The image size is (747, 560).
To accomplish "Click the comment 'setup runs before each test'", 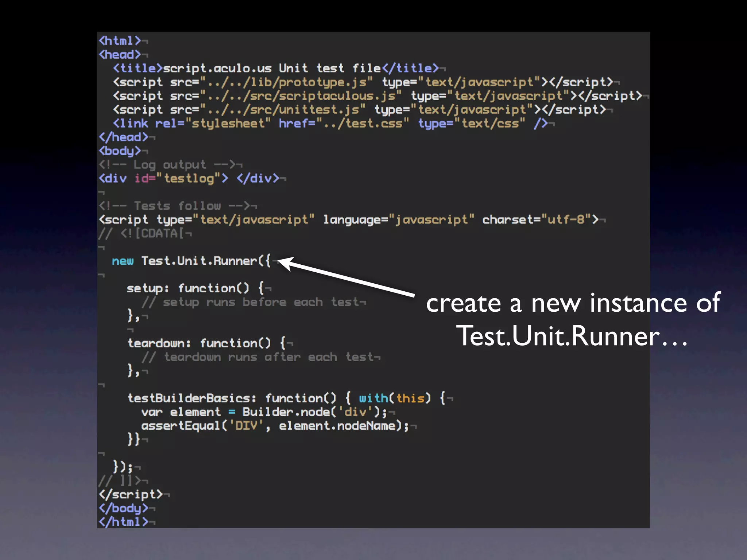I will (250, 302).
